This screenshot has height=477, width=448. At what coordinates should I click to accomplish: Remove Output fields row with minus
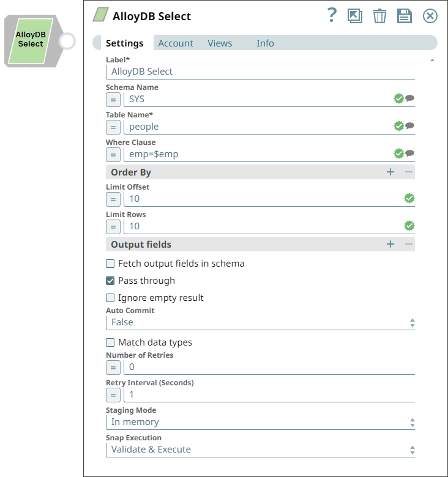(x=409, y=244)
